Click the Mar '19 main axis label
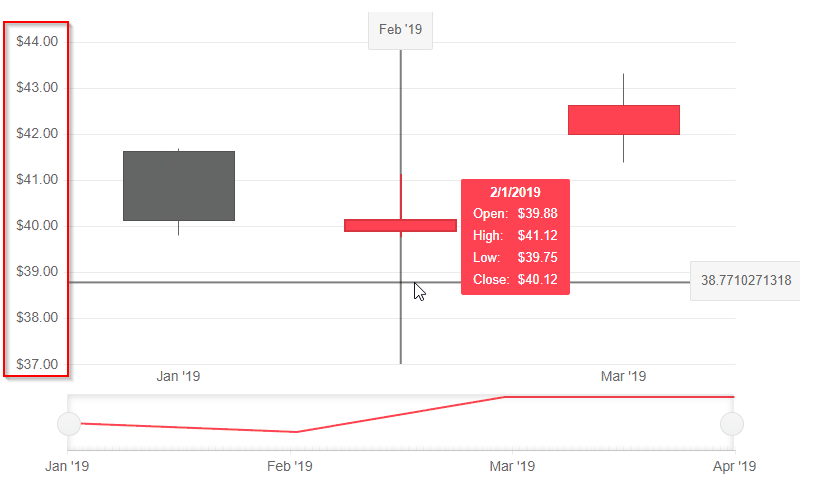 tap(623, 376)
